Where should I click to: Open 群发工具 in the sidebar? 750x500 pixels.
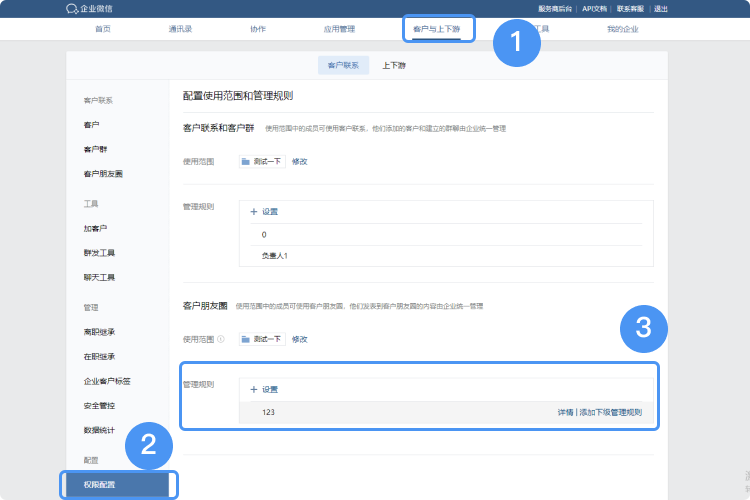click(x=99, y=253)
